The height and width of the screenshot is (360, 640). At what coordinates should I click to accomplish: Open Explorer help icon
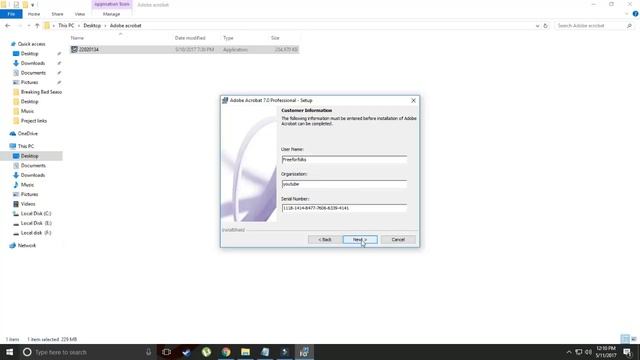coord(635,14)
